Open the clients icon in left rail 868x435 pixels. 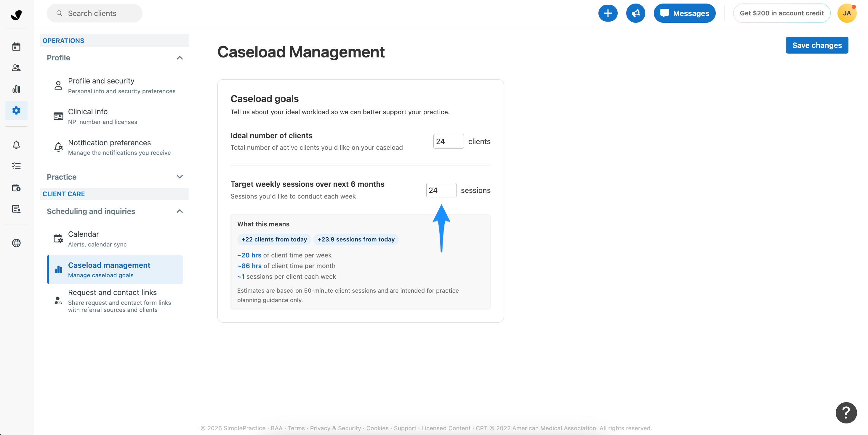[x=16, y=68]
